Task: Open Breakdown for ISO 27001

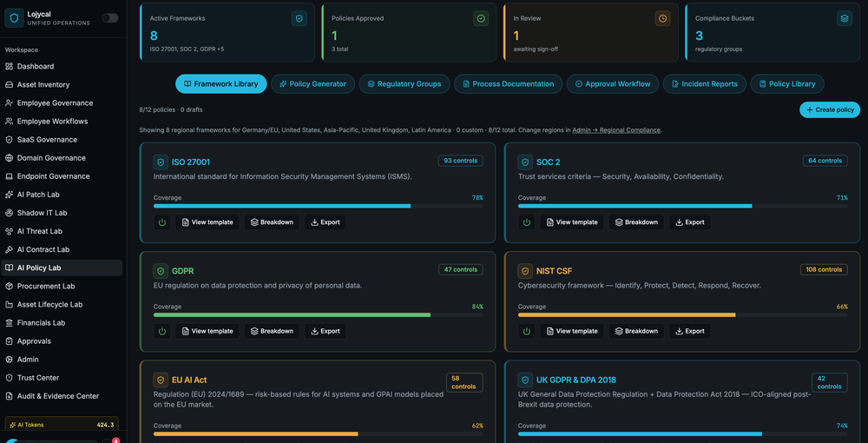Action: (x=272, y=222)
